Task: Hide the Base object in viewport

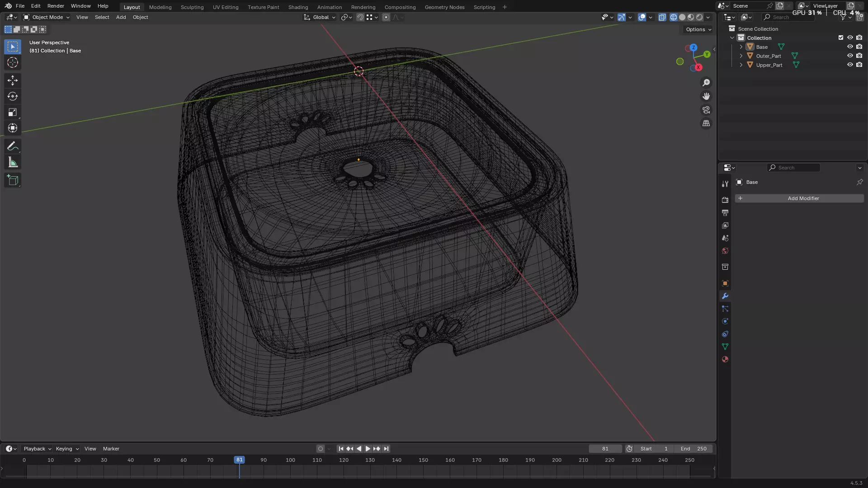Action: tap(850, 47)
